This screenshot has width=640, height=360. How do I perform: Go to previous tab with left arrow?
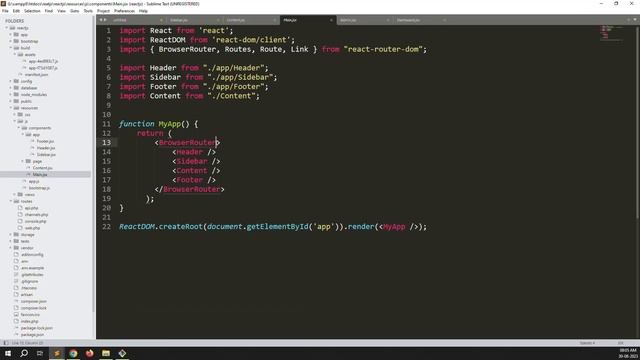(100, 20)
